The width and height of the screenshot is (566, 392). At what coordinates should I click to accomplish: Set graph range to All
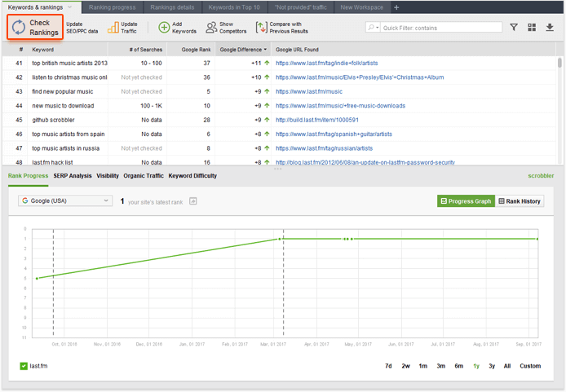pos(507,366)
